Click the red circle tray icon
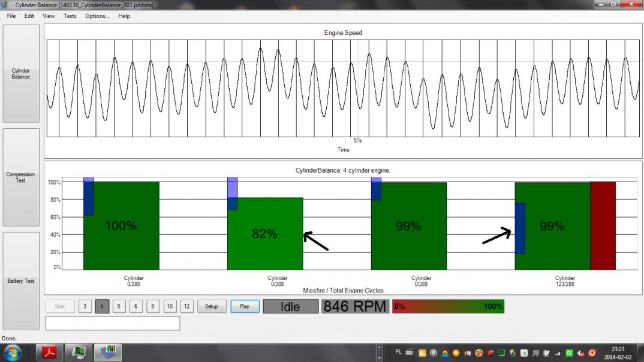The image size is (644, 362). coord(592,353)
